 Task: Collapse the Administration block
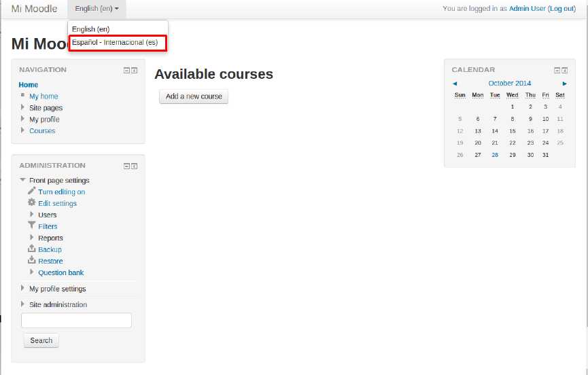pos(126,166)
